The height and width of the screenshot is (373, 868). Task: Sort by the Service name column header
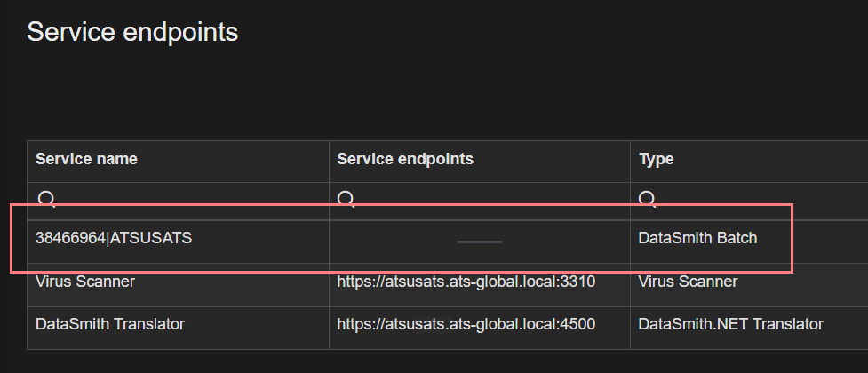[86, 160]
